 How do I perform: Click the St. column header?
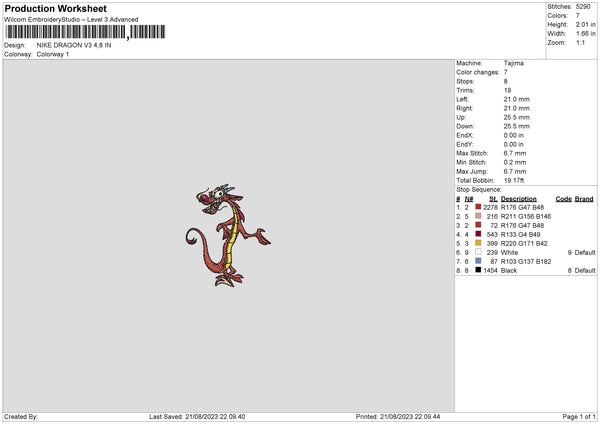(493, 199)
